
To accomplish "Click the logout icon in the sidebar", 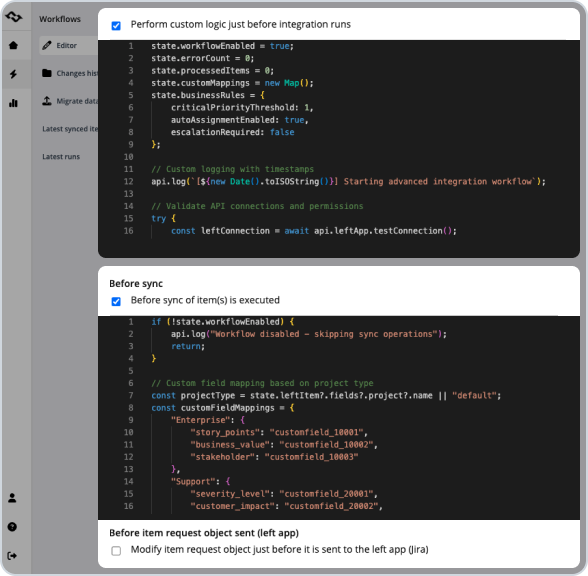I will [12, 555].
